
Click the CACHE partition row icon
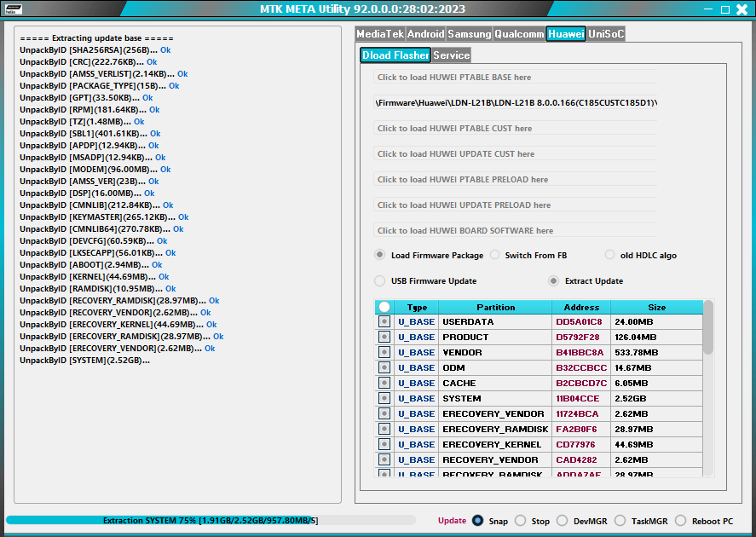[384, 383]
